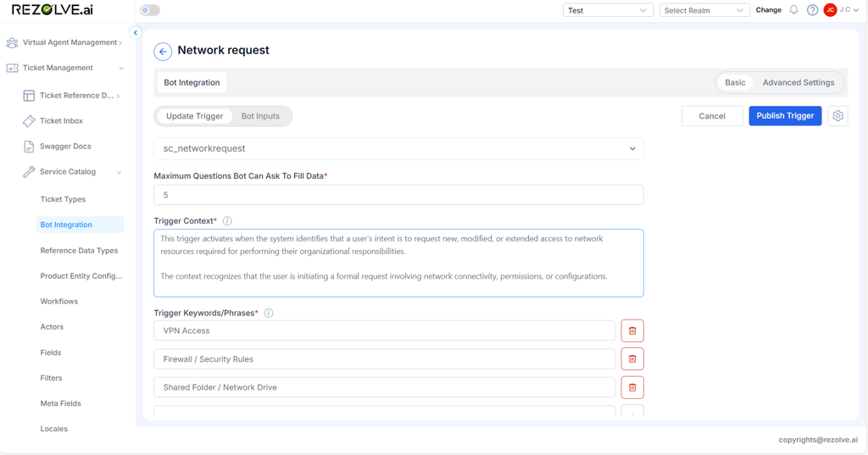Delete the Firewall / Security Rules keyword
Viewport: 868px width, 455px height.
[x=632, y=359]
